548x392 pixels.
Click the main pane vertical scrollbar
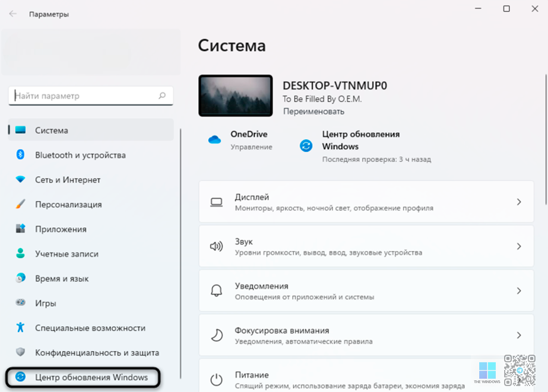pos(546,139)
